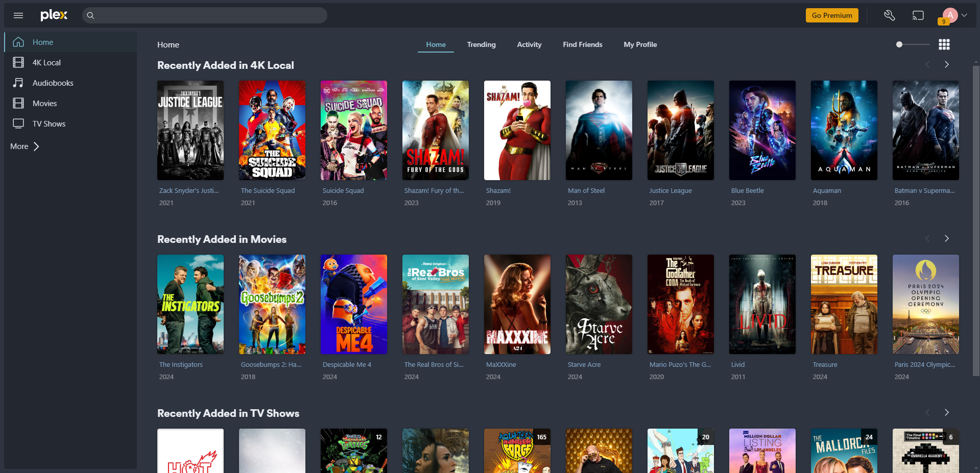Click the Audiobooks music note icon
Viewport: 980px width, 473px height.
click(18, 83)
